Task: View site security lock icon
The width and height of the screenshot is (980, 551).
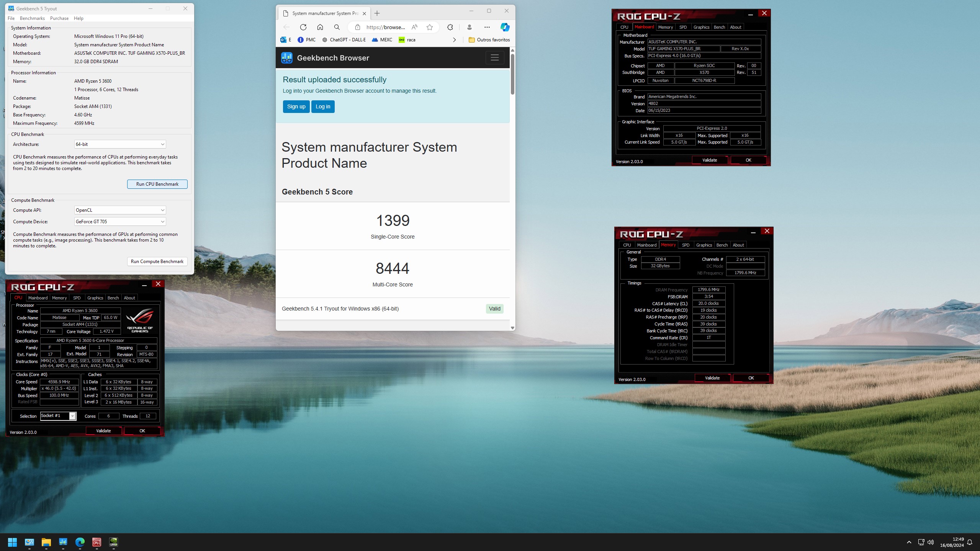Action: tap(358, 27)
